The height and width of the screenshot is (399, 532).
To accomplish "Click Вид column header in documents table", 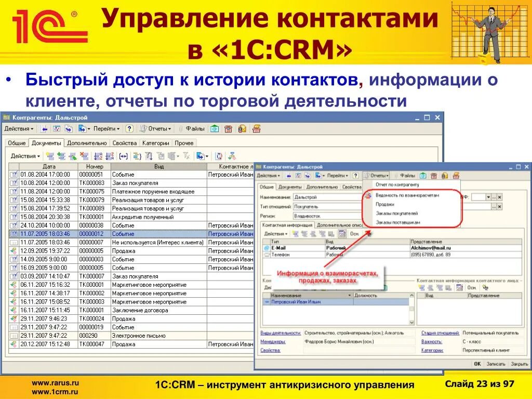I will click(x=159, y=167).
